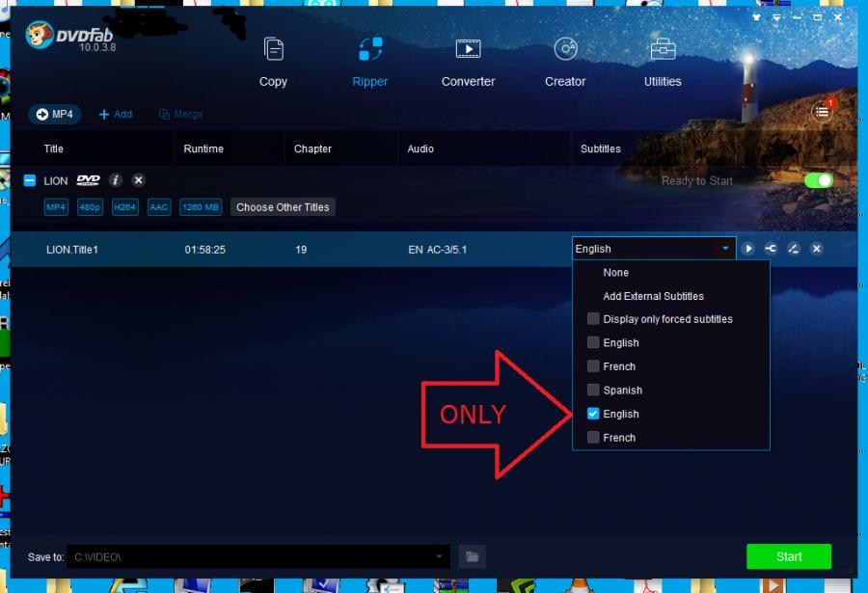Image resolution: width=868 pixels, height=593 pixels.
Task: Click the green Start button
Action: (789, 556)
